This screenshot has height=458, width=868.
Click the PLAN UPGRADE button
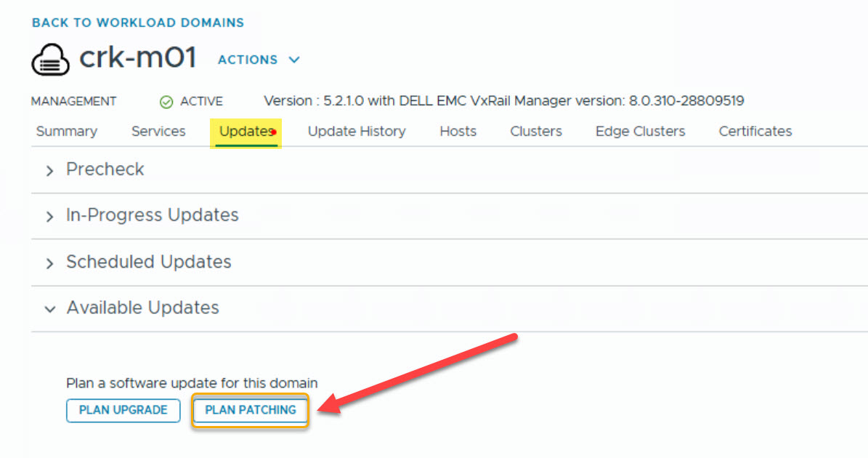click(123, 410)
